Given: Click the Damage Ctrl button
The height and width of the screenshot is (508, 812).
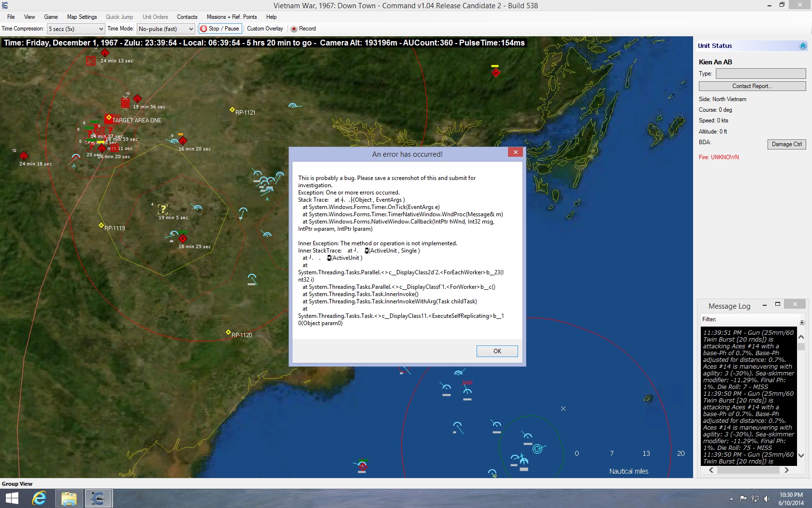Looking at the screenshot, I should (x=786, y=144).
